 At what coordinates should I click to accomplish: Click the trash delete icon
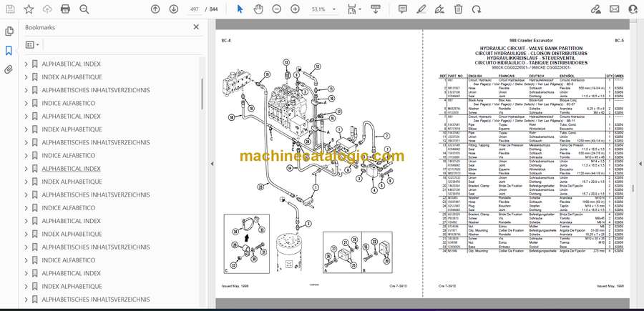(x=459, y=9)
